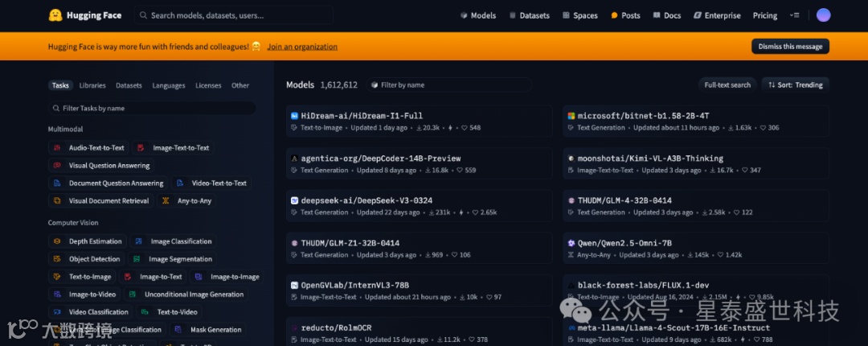Click the Join an organization link
The image size is (868, 346).
click(x=302, y=47)
